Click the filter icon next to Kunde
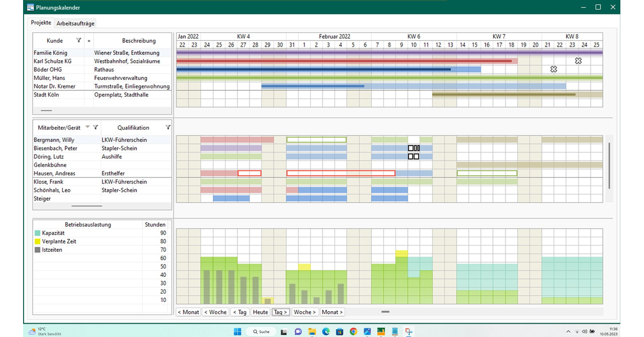Image resolution: width=644 pixels, height=337 pixels. pos(79,40)
